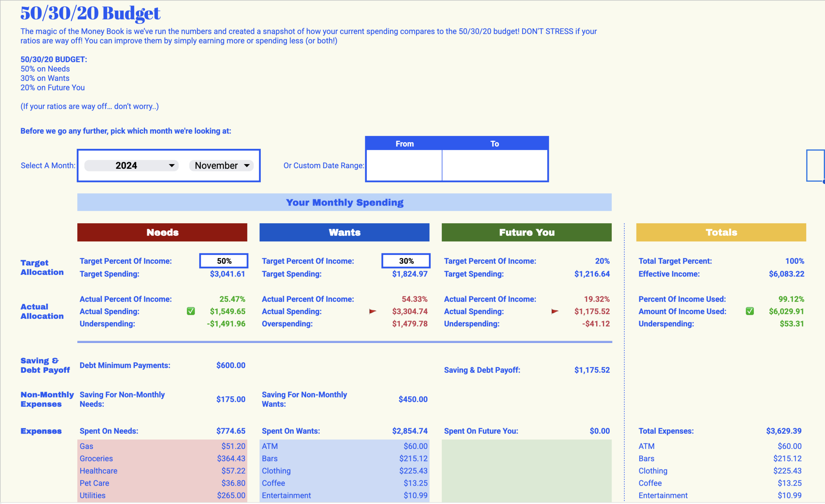Click the selected cell outline at right edge

pos(815,165)
